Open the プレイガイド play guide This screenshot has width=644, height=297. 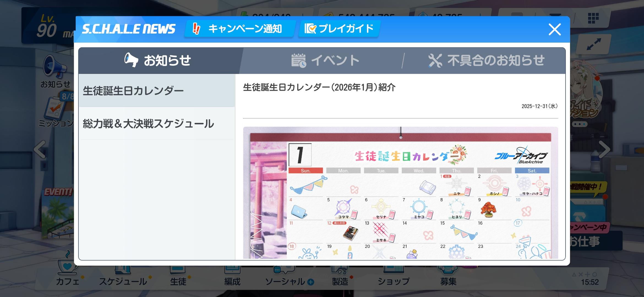pos(339,29)
